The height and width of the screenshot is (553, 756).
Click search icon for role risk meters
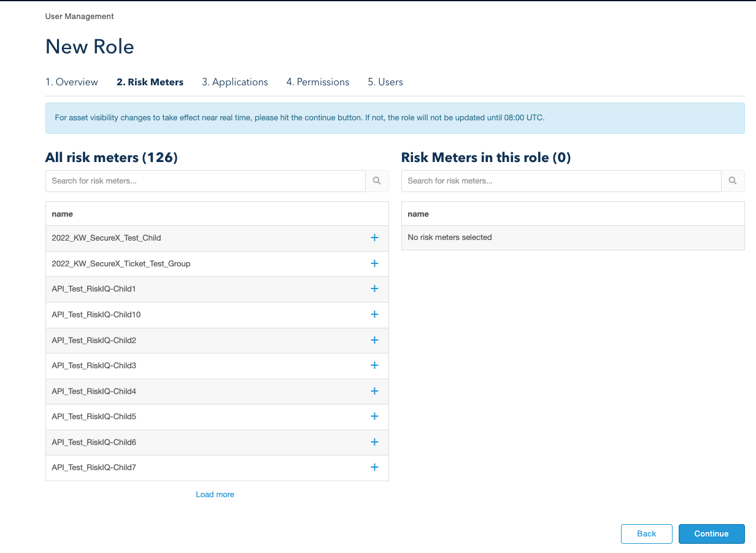pos(733,181)
